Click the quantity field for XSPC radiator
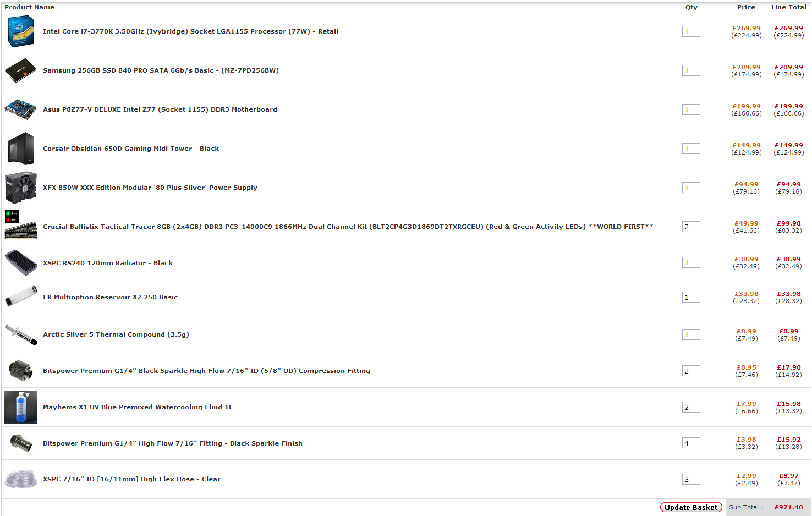 tap(691, 262)
